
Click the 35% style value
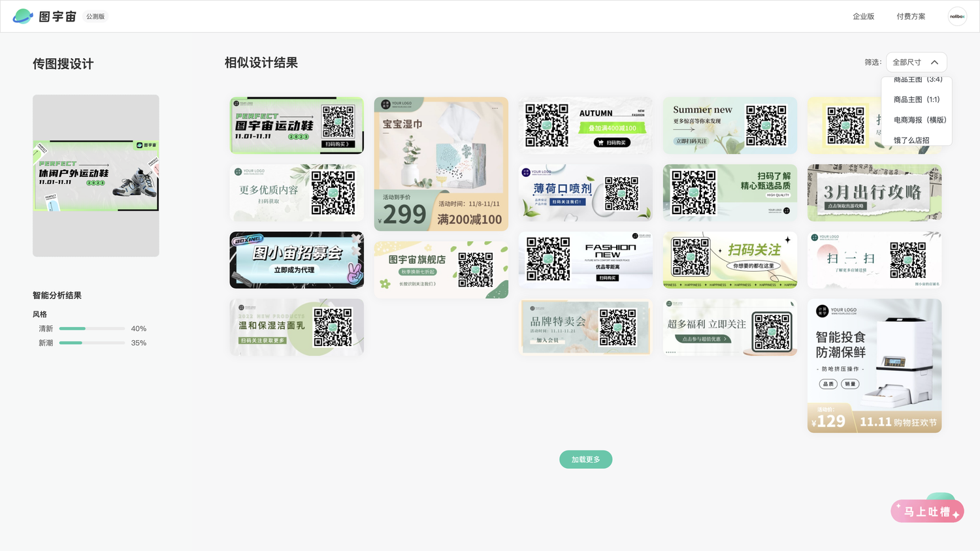coord(139,343)
